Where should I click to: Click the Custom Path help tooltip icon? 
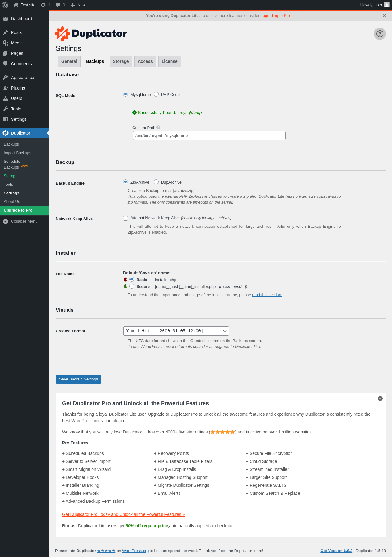tap(158, 128)
